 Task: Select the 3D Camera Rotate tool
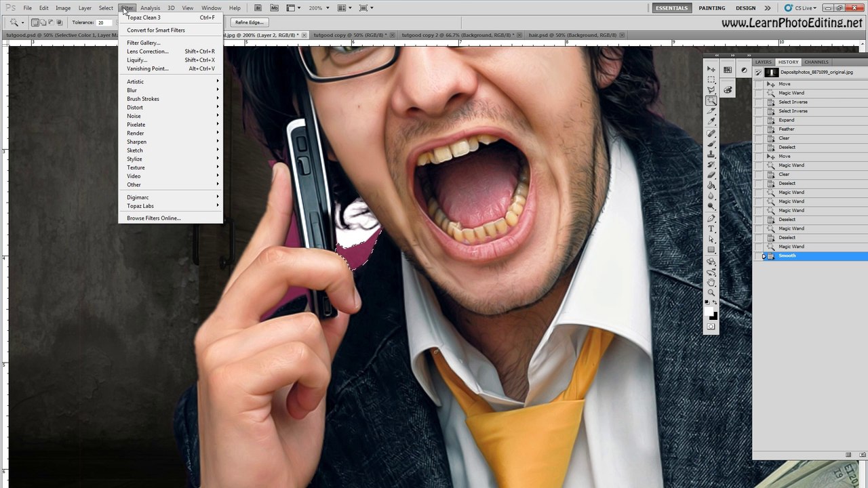(x=711, y=272)
